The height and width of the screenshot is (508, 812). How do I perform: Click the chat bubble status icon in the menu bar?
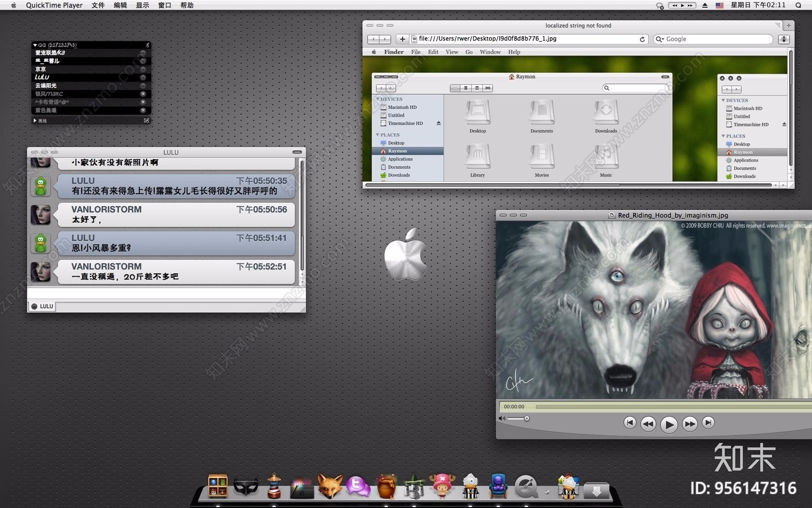(660, 6)
